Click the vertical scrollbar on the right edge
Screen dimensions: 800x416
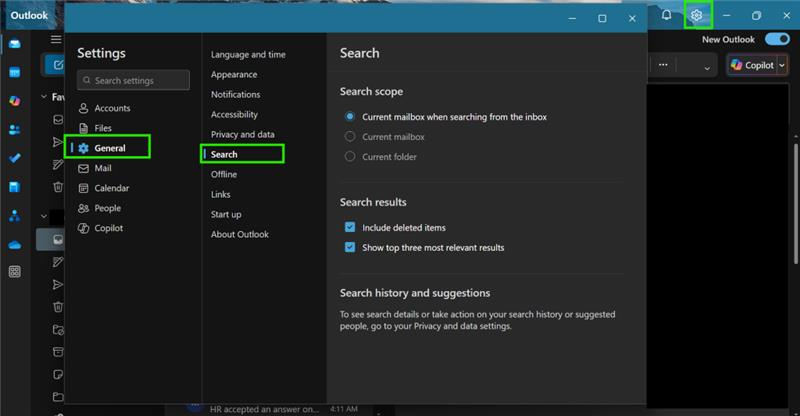[x=795, y=204]
